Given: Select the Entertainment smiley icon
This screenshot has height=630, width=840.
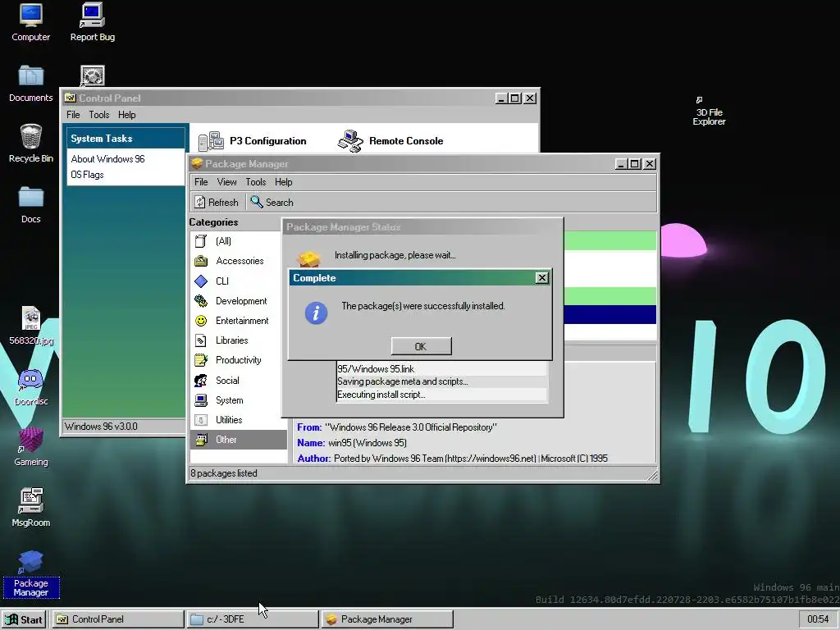Looking at the screenshot, I should point(201,321).
